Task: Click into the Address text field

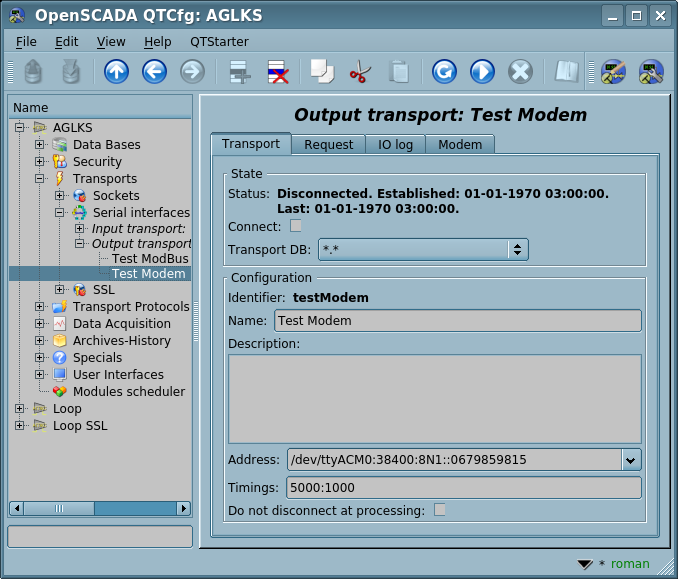Action: tap(454, 460)
